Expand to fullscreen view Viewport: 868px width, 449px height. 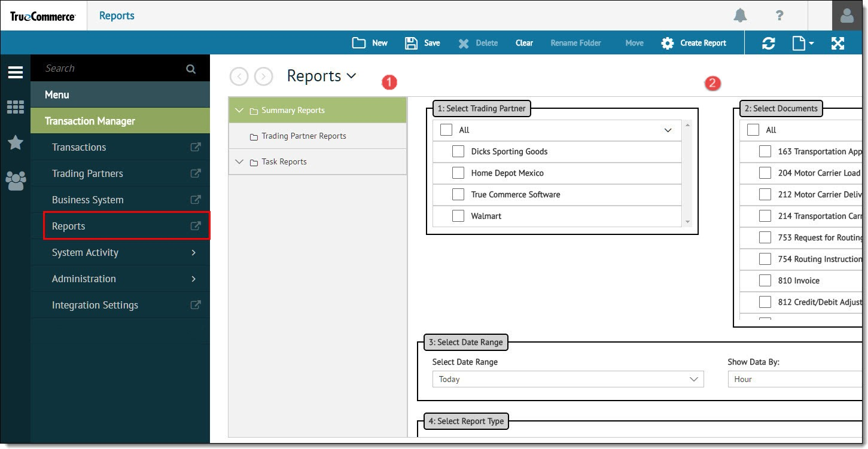click(837, 42)
